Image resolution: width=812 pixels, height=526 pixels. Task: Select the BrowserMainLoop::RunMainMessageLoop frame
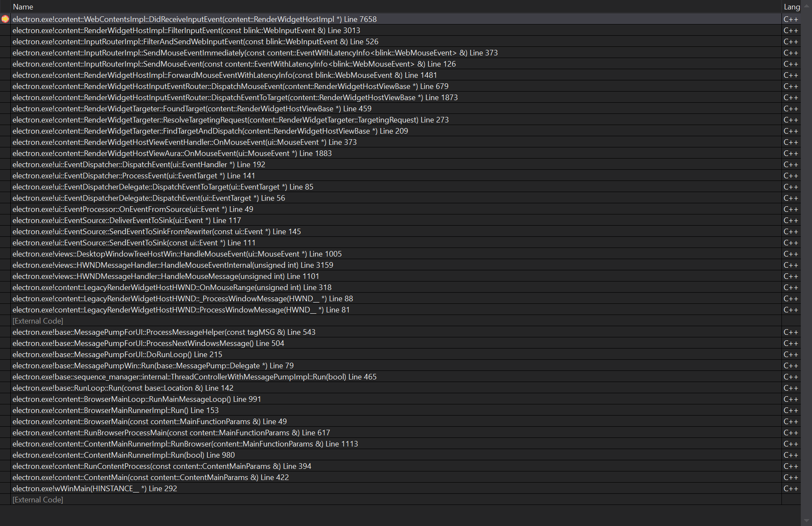coord(136,399)
